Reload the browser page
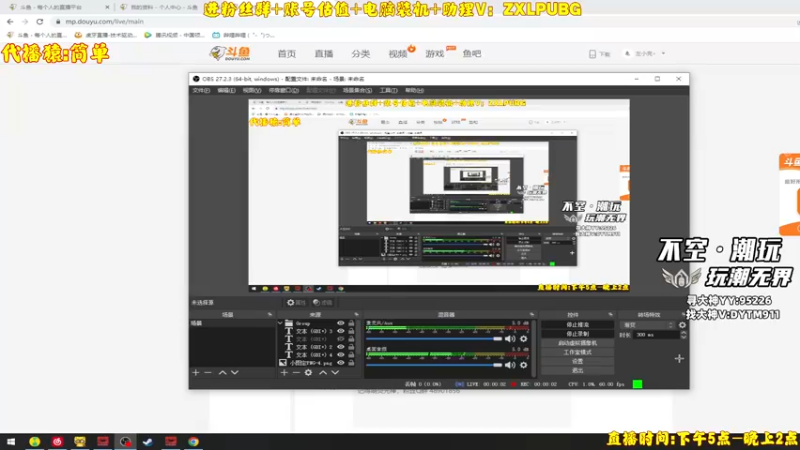 (40, 21)
